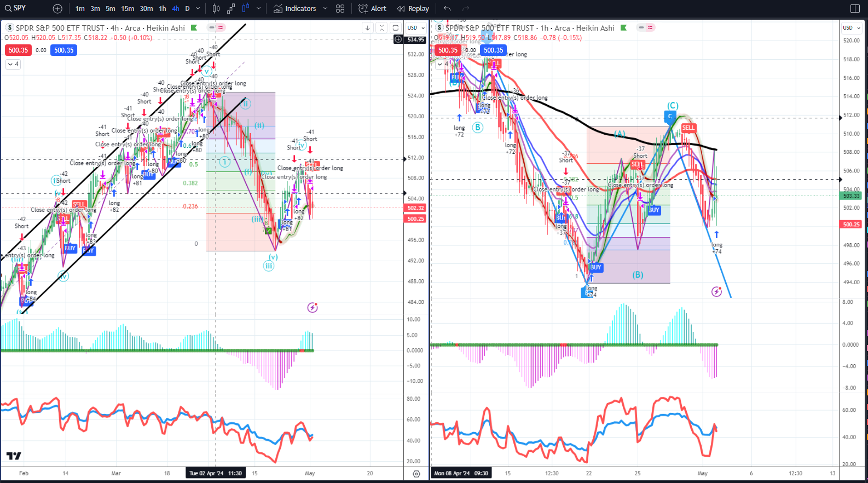Collapse the indicator legend on 4h chart
This screenshot has height=483, width=868.
(13, 64)
